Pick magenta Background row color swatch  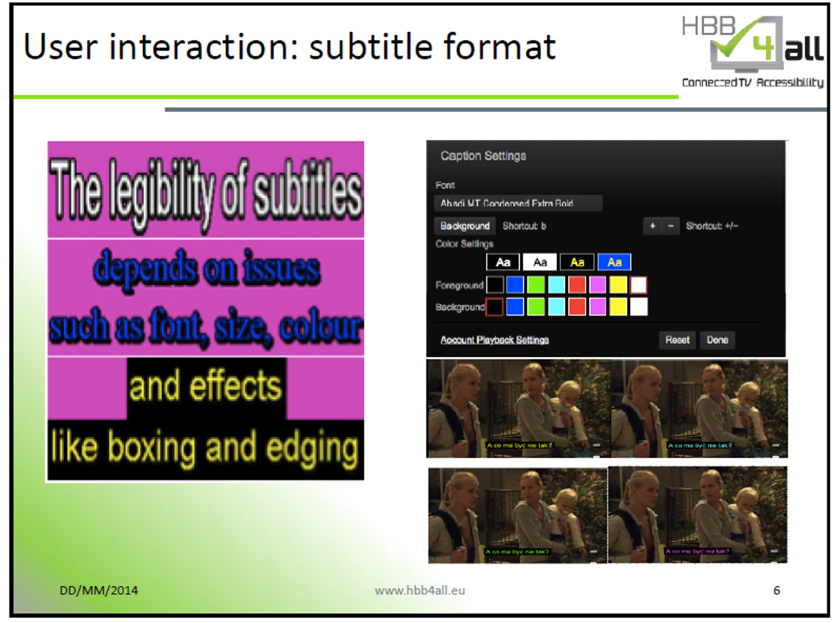point(598,307)
